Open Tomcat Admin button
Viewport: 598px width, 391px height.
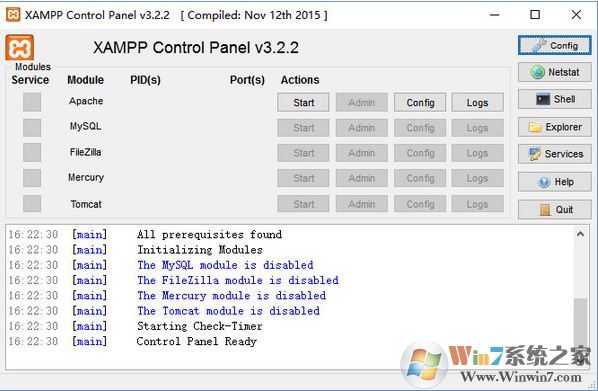tap(362, 204)
